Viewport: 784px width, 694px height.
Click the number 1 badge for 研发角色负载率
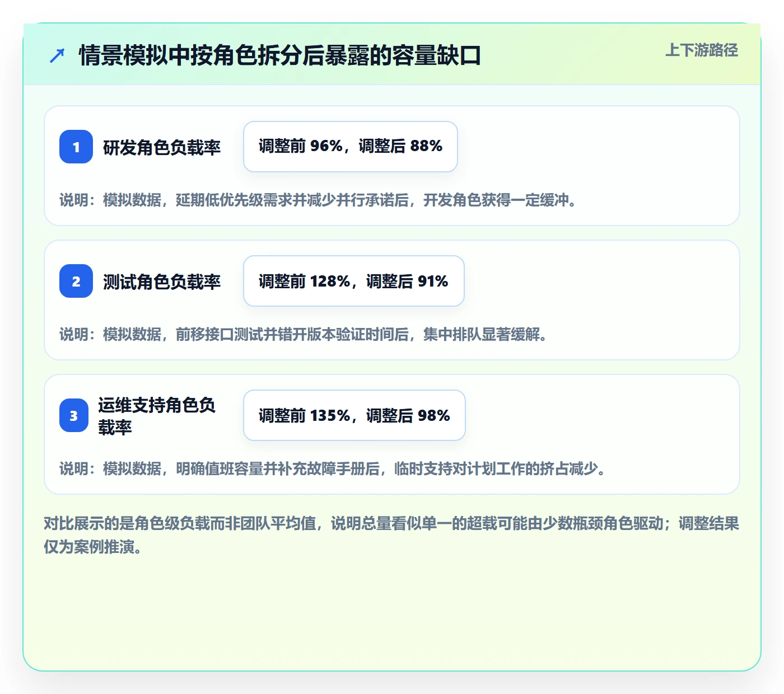[x=76, y=147]
